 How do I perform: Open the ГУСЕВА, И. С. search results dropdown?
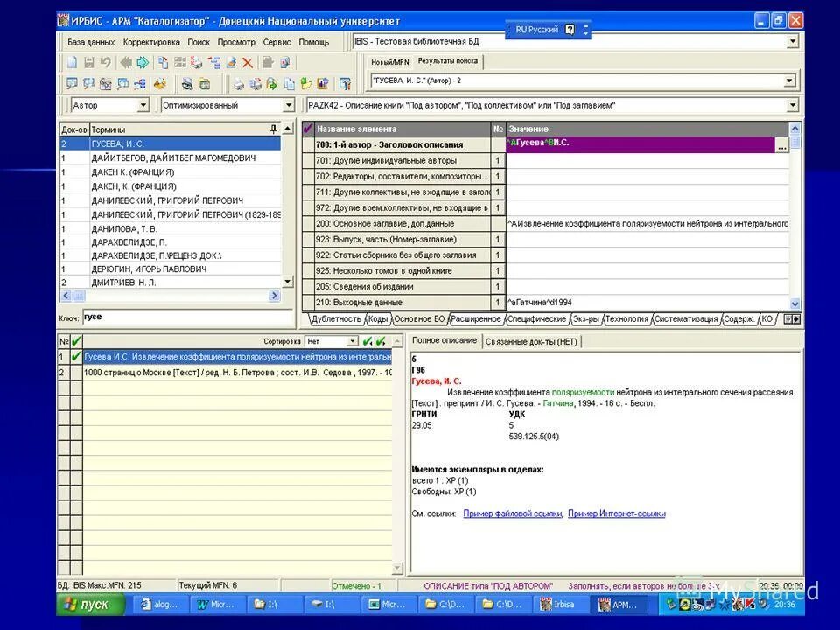click(789, 80)
